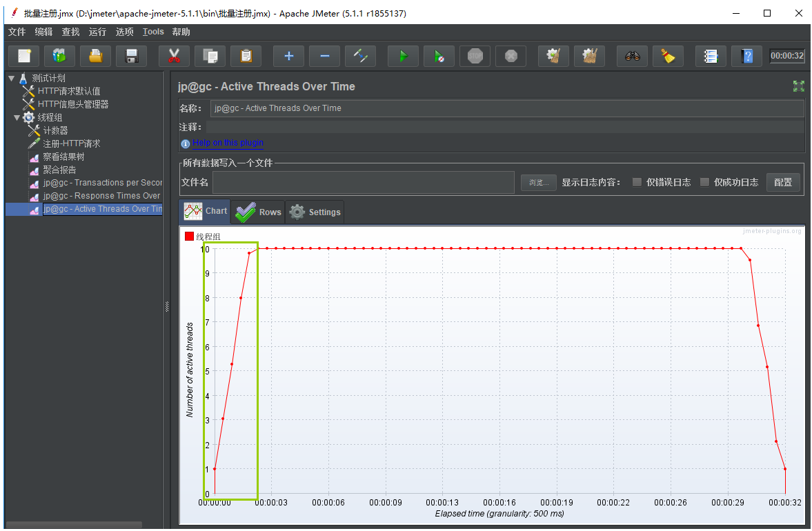The width and height of the screenshot is (812, 531).
Task: Click the tree panel horizontal scrollbar
Action: [73, 525]
